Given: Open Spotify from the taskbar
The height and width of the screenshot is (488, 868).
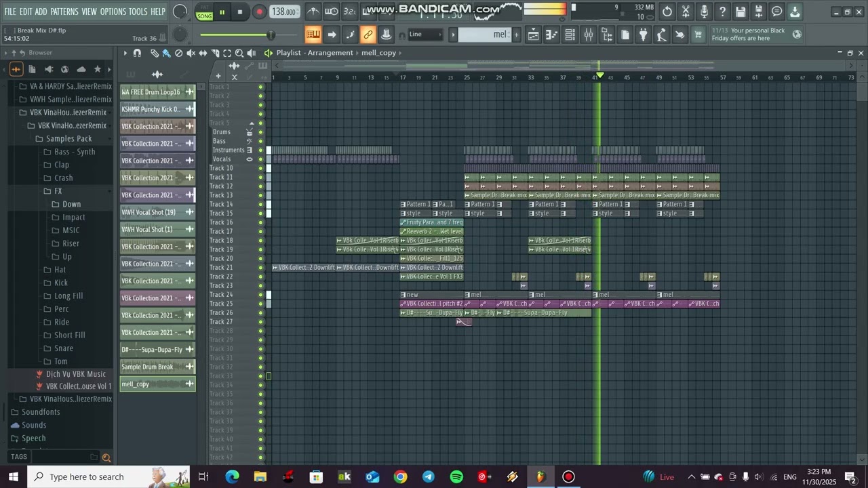Looking at the screenshot, I should pyautogui.click(x=456, y=477).
